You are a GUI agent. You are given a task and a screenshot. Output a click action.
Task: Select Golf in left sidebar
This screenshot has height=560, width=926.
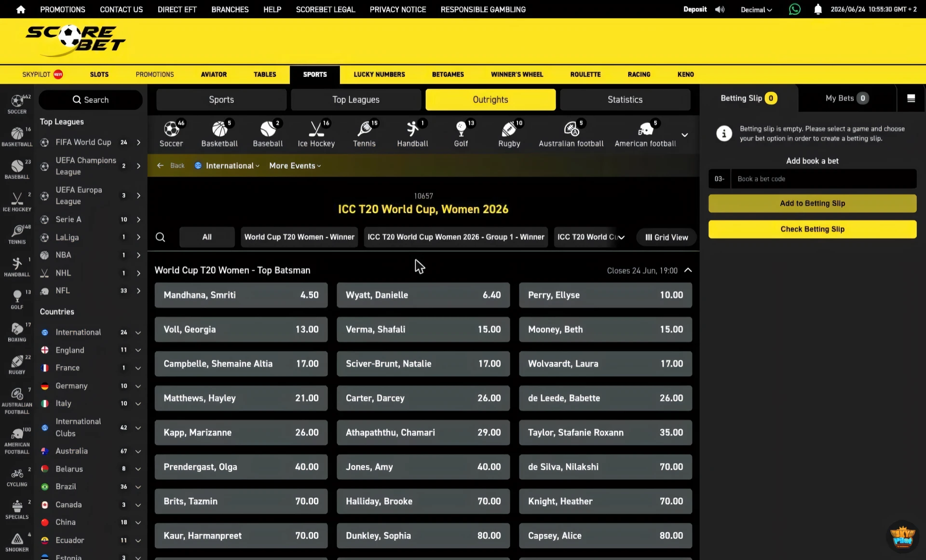coord(17,299)
